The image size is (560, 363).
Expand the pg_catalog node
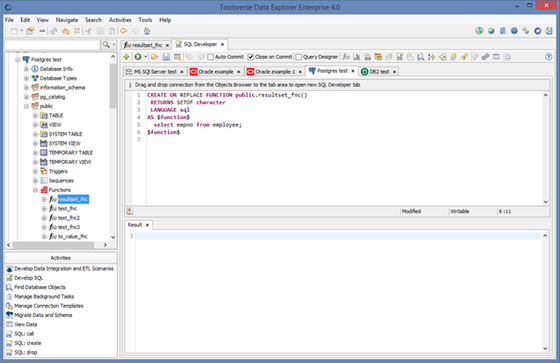pos(26,97)
